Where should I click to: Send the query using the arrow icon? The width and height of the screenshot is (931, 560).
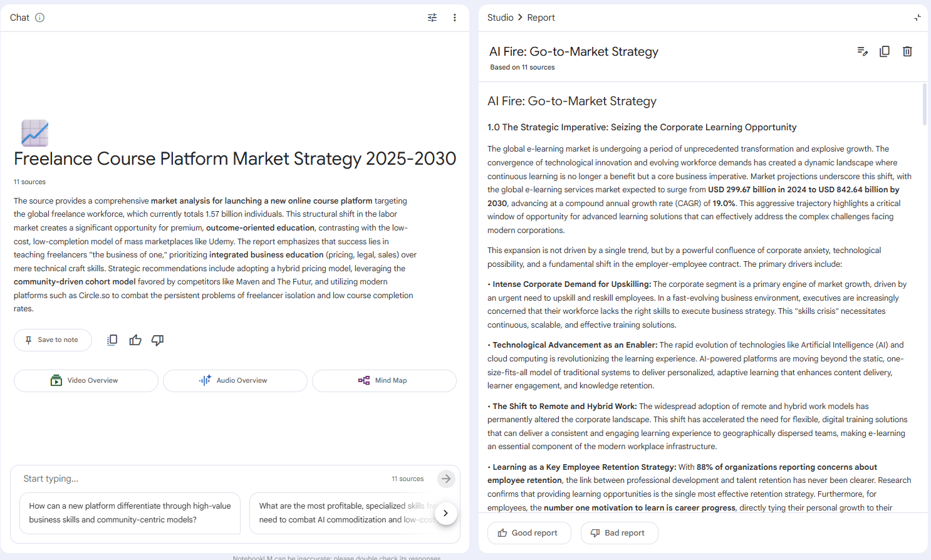446,479
